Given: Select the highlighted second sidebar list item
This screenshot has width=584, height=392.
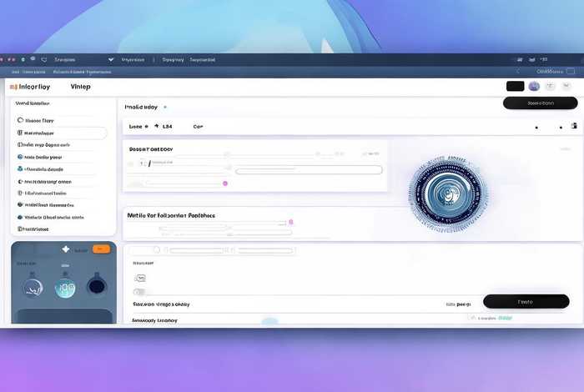Looking at the screenshot, I should pos(60,133).
